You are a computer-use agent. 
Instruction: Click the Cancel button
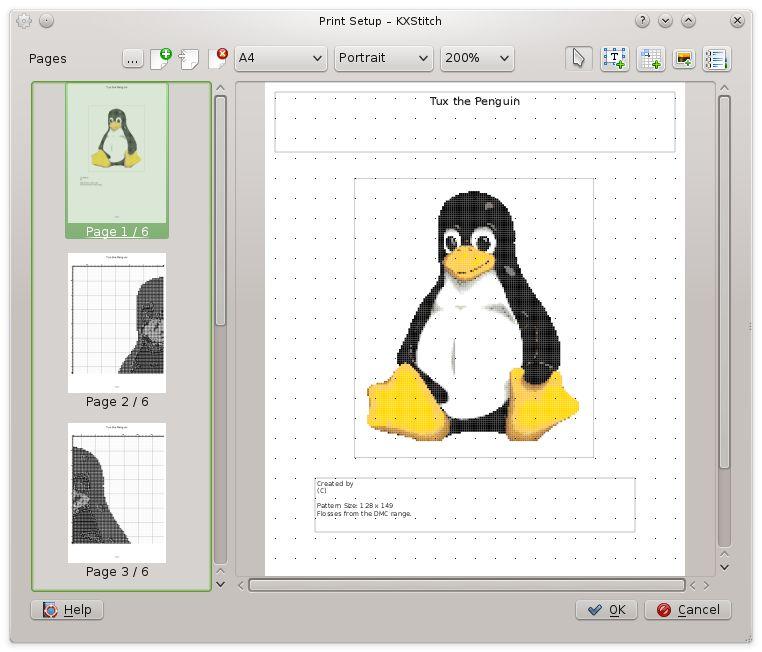pyautogui.click(x=688, y=610)
